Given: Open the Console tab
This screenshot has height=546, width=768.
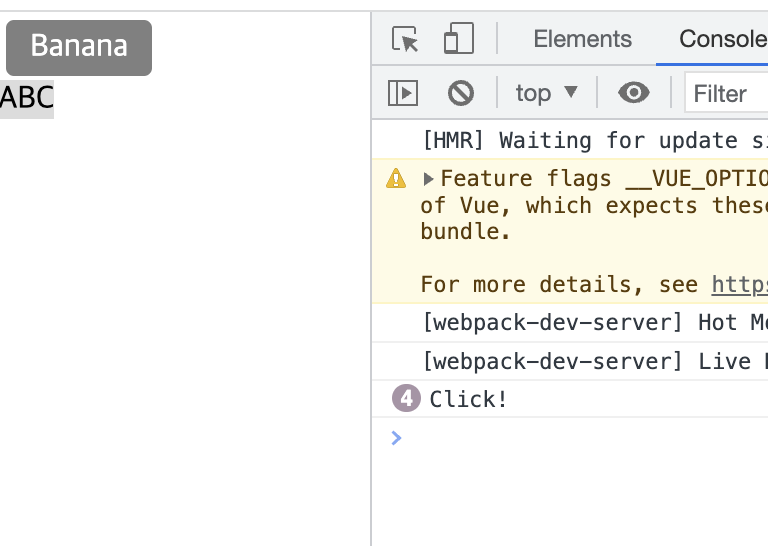Looking at the screenshot, I should (723, 39).
